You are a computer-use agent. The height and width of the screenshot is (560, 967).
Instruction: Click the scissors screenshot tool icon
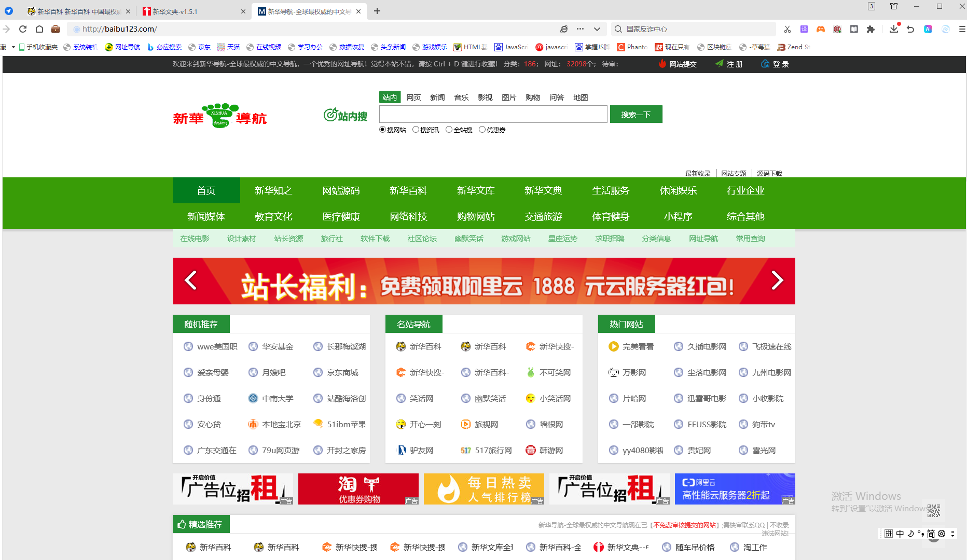coord(788,29)
